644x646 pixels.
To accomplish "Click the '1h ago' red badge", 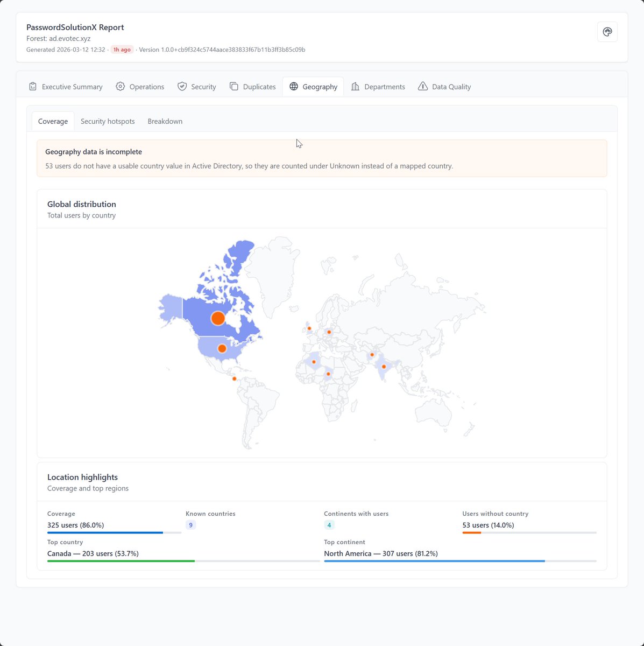I will (122, 50).
